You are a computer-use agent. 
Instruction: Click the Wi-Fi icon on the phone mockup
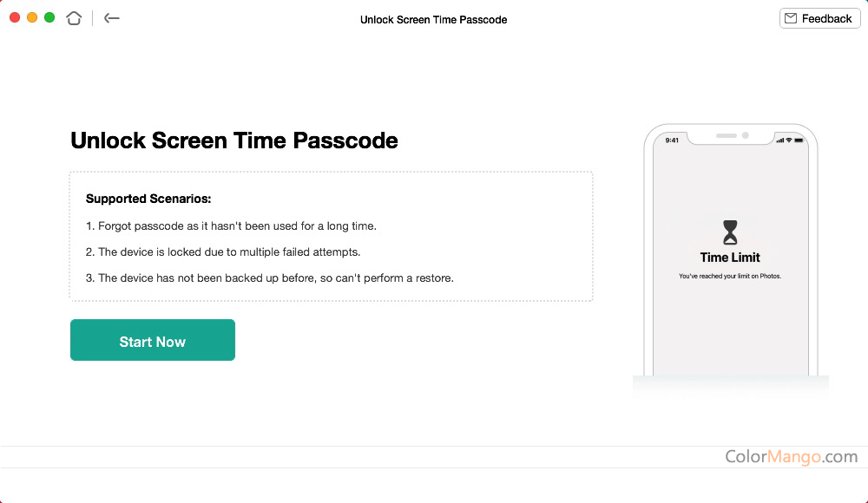pyautogui.click(x=788, y=139)
